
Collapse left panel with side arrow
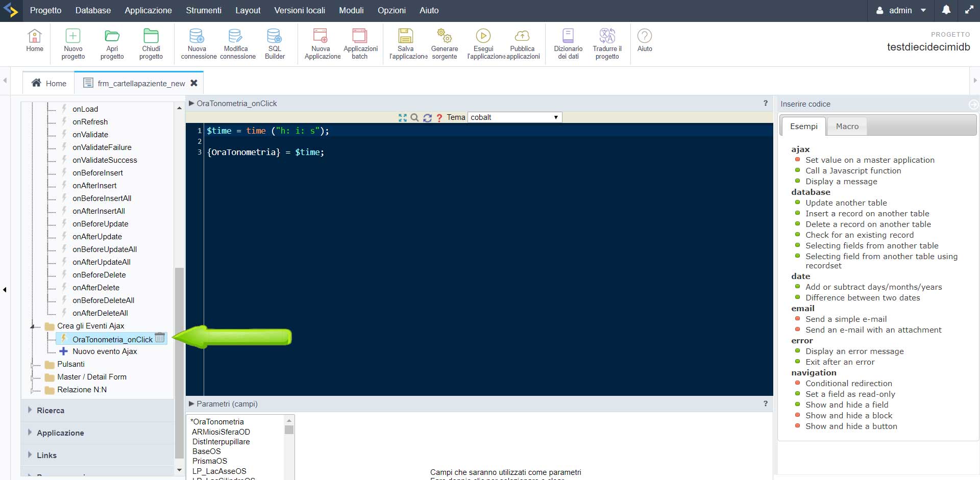coord(5,290)
